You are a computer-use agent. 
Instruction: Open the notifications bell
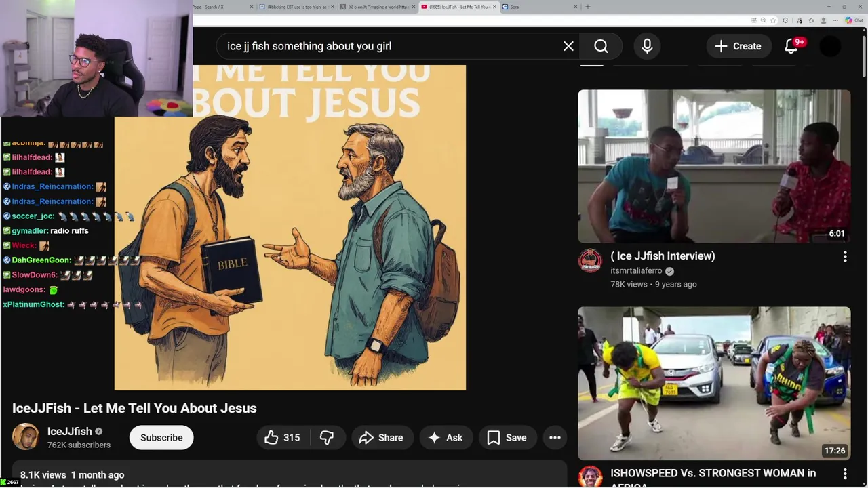point(791,46)
